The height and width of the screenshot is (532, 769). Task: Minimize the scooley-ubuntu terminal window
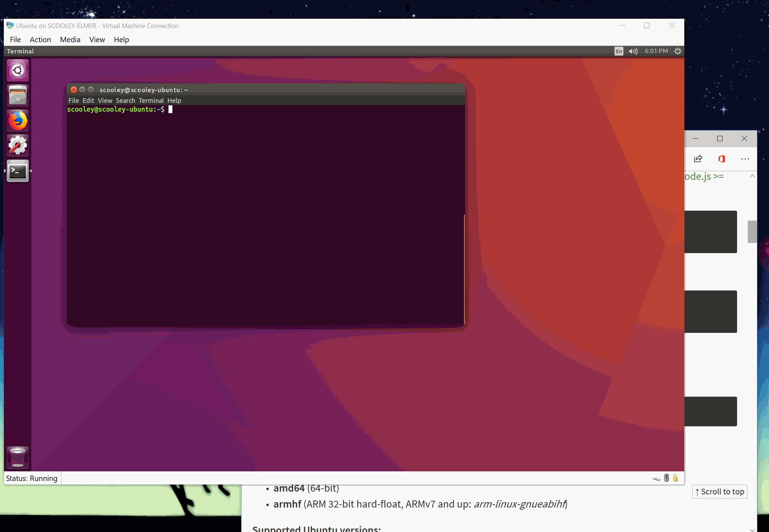coord(82,90)
